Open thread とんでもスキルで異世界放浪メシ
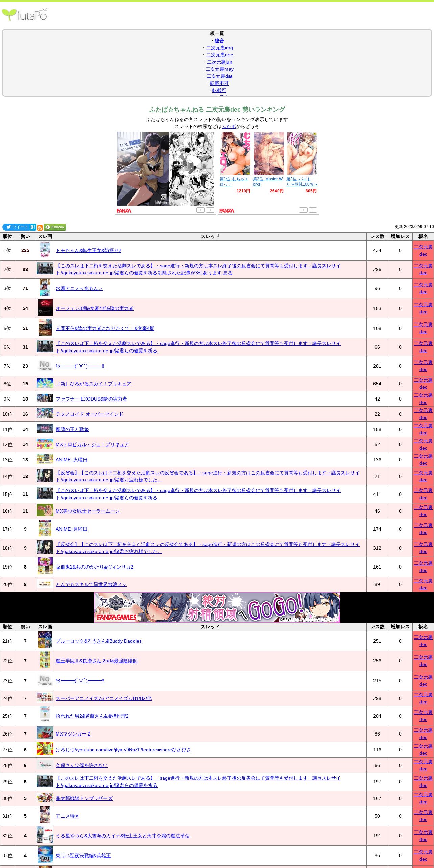 [91, 584]
